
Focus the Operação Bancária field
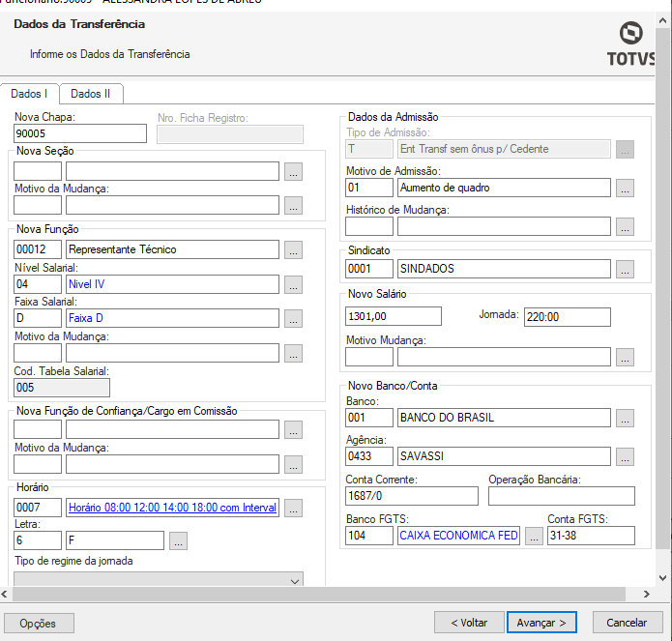562,496
